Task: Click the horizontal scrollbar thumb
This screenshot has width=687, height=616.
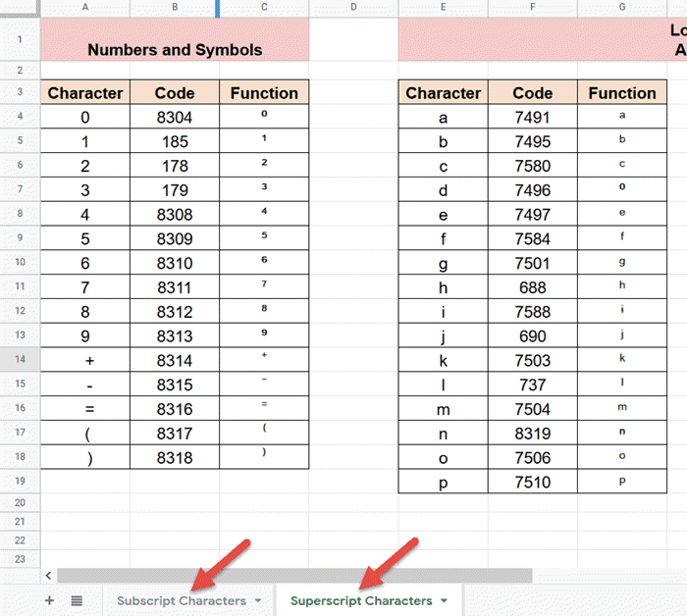Action: 294,575
